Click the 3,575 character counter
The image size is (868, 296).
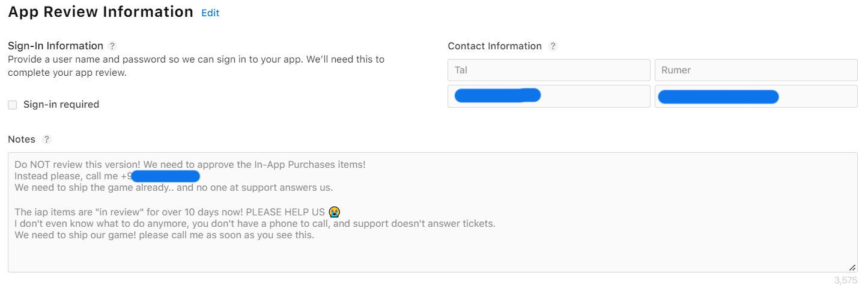click(x=845, y=280)
